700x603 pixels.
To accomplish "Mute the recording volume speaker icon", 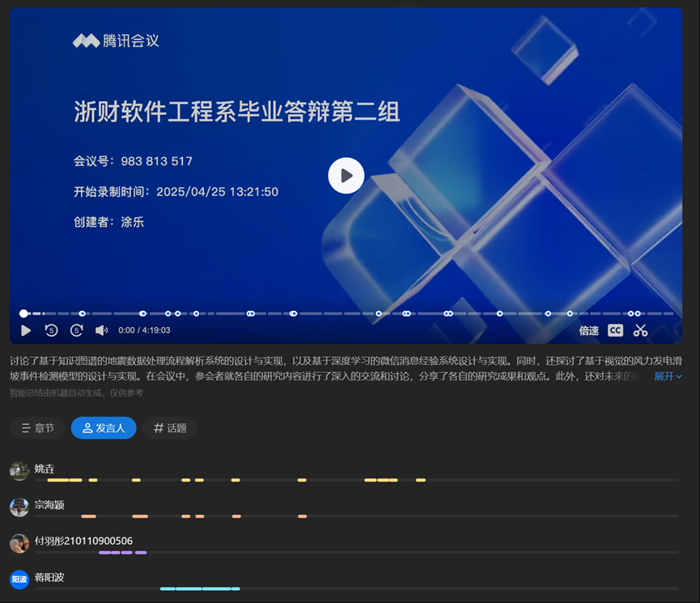I will tap(101, 330).
